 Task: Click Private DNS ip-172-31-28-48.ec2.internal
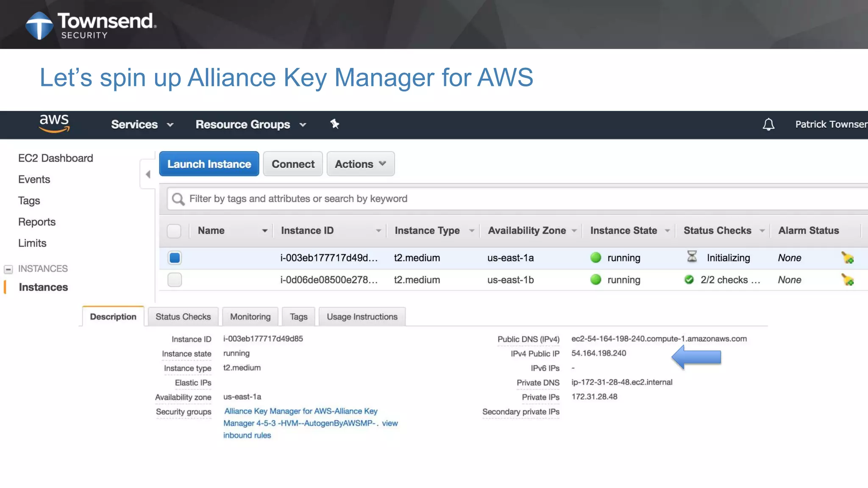[622, 382]
